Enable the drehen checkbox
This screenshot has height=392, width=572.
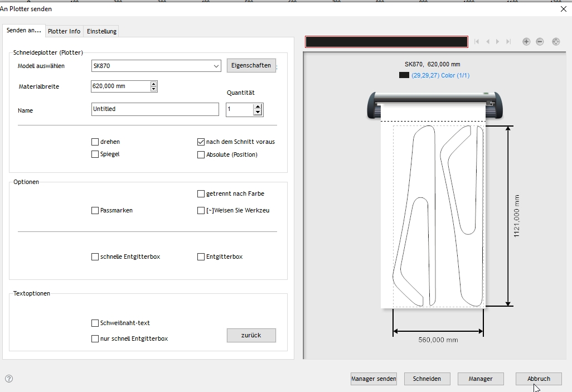click(x=95, y=142)
